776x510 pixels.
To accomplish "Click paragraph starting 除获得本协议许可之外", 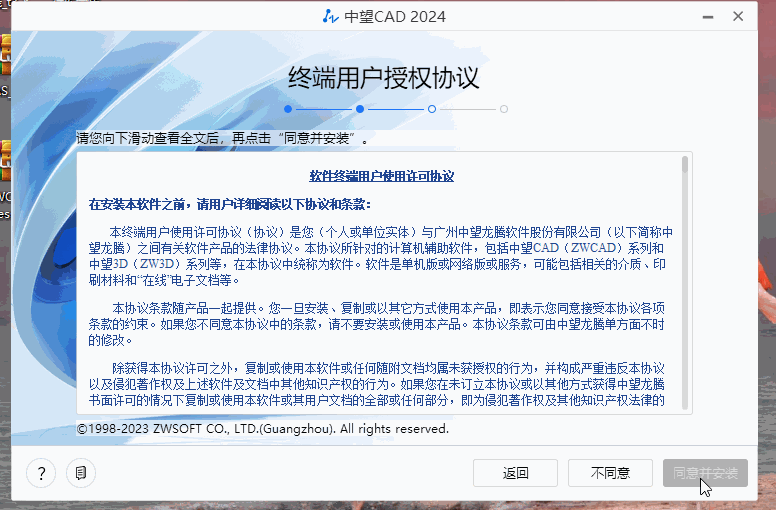I will coord(377,384).
